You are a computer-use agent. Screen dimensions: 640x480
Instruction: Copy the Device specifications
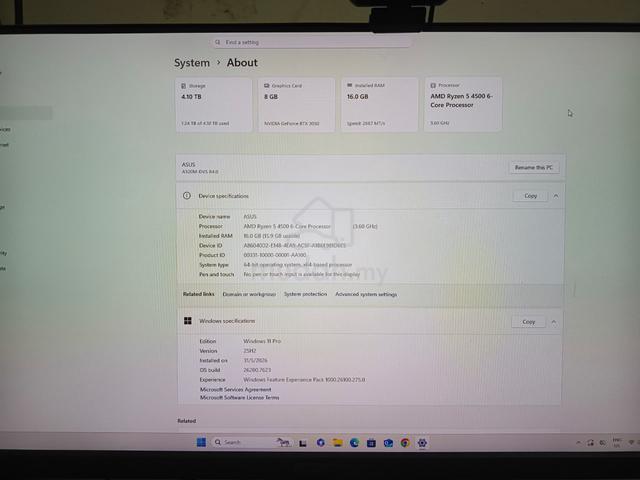(530, 196)
